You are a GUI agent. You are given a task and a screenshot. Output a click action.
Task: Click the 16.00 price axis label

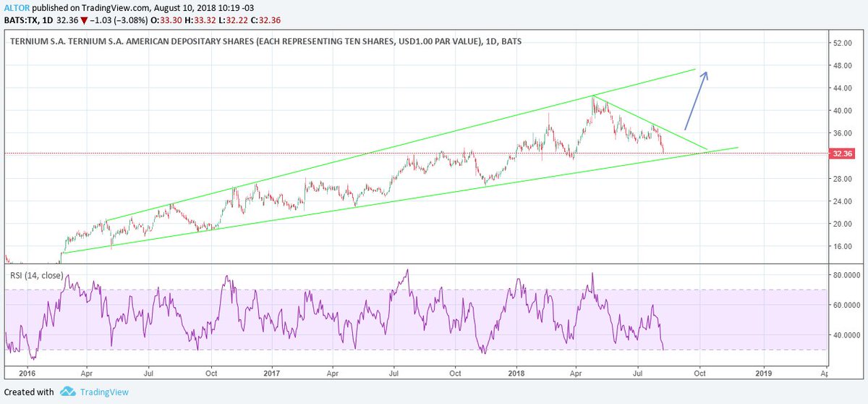click(x=843, y=246)
